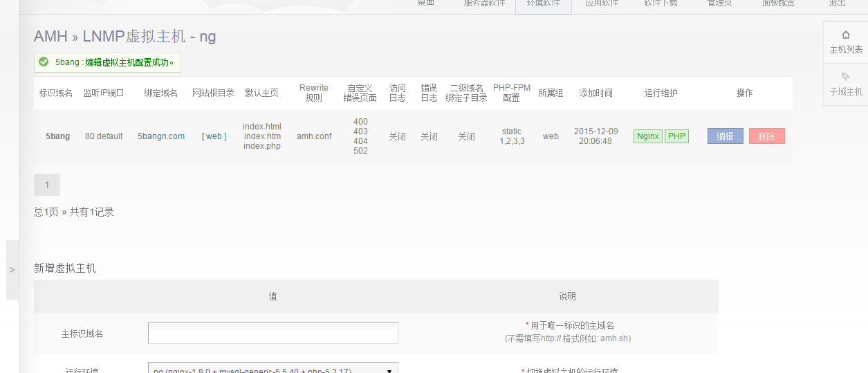Open 主机列表 home icon in sidebar

[x=845, y=35]
